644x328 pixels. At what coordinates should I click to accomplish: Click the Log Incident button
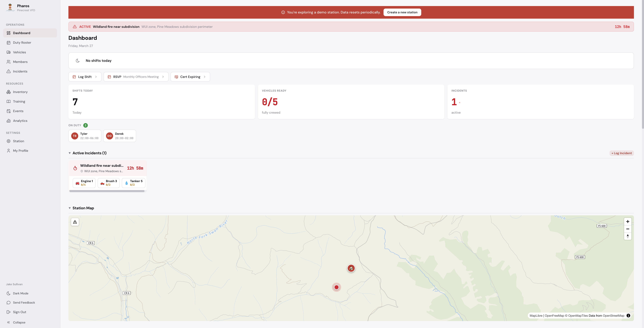[x=621, y=153]
